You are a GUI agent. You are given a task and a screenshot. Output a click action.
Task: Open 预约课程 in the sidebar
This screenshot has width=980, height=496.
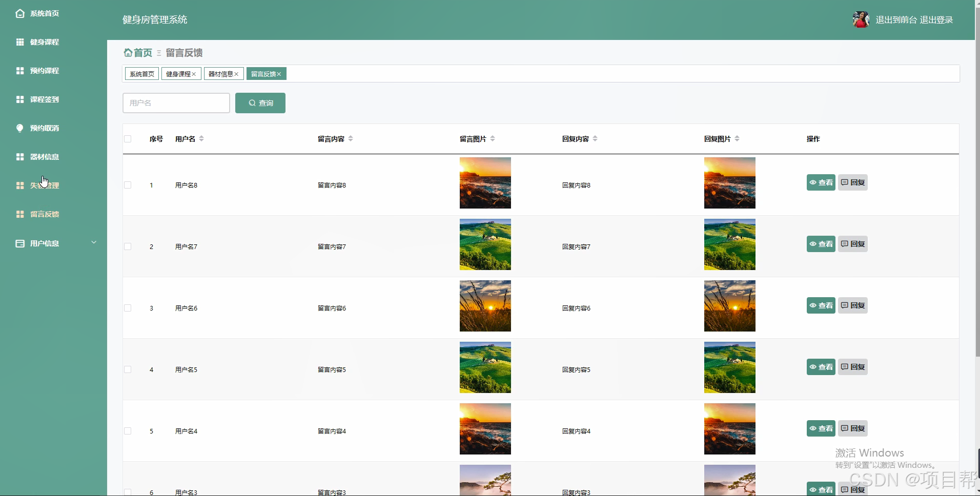(x=44, y=71)
